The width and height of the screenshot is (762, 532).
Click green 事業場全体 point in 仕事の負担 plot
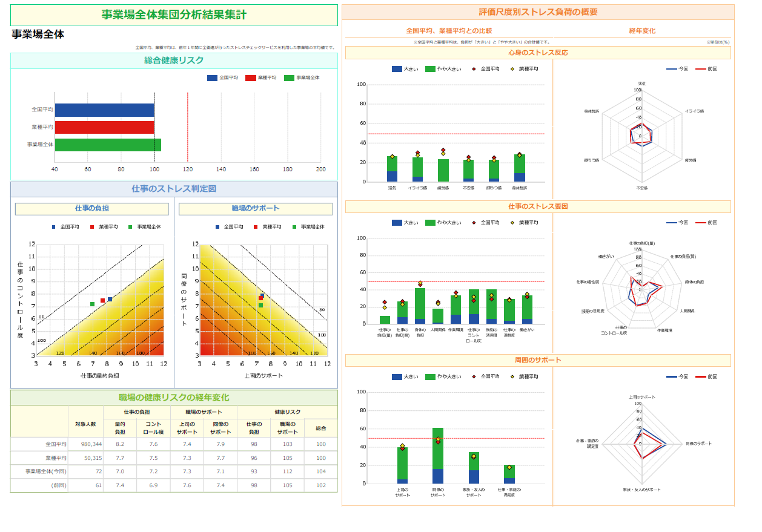click(92, 304)
